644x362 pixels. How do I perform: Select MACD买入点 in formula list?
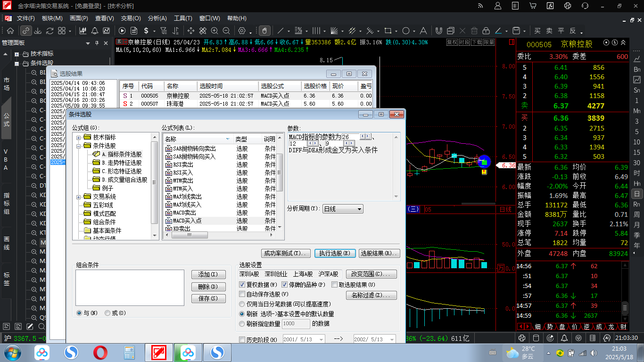tap(187, 221)
